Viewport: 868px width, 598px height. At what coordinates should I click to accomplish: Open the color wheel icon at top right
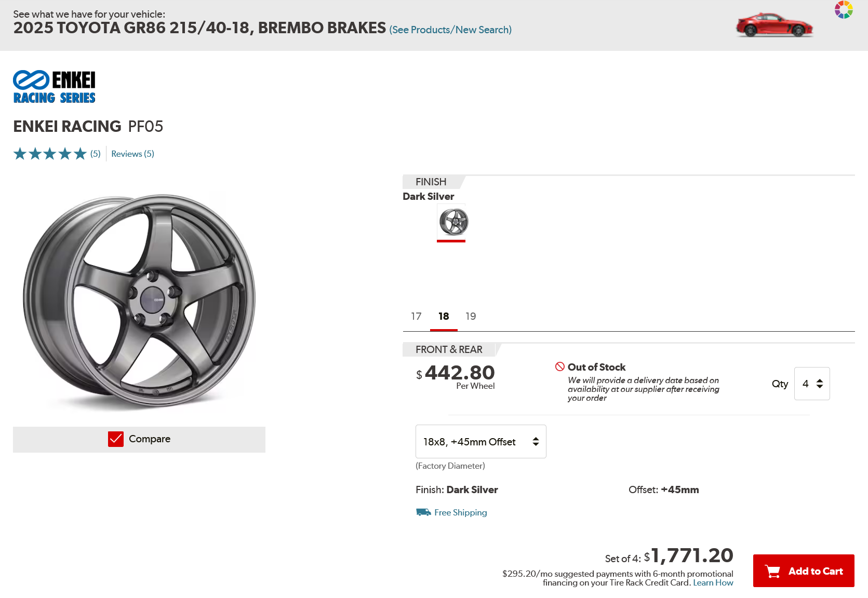[x=844, y=9]
